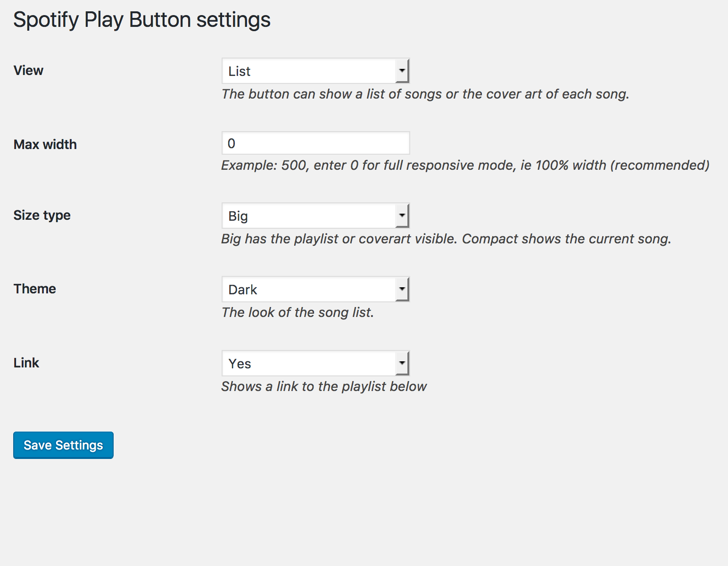Click the View field label
Screen dimensions: 728x566
[x=28, y=71]
